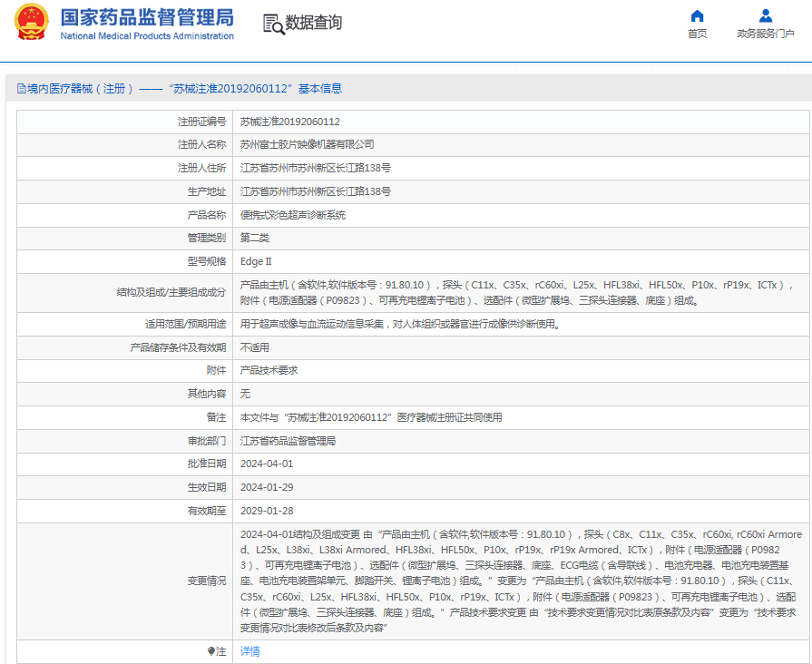Image resolution: width=812 pixels, height=664 pixels.
Task: Click the national emblem logo
Action: [32, 22]
